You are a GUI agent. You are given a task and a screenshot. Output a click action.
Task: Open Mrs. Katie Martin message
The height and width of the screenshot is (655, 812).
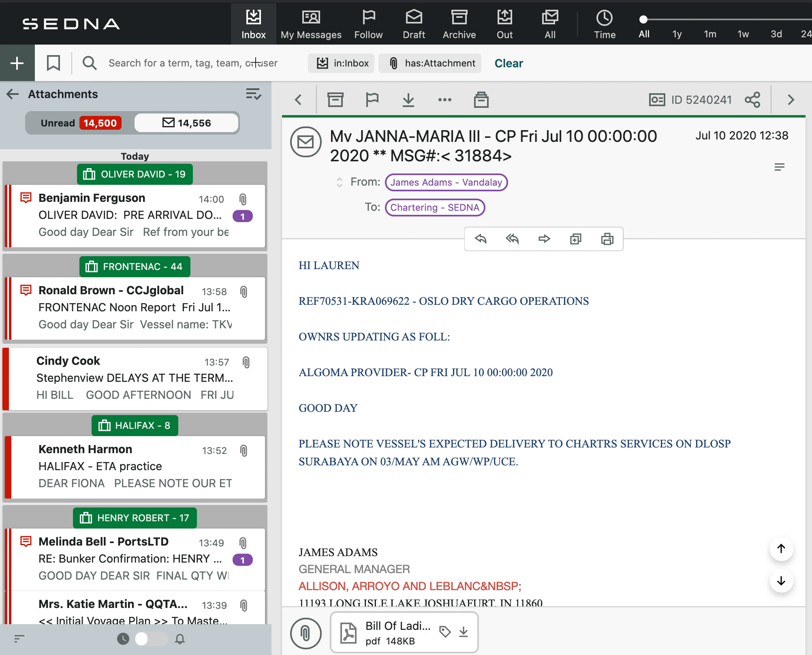pos(136,607)
